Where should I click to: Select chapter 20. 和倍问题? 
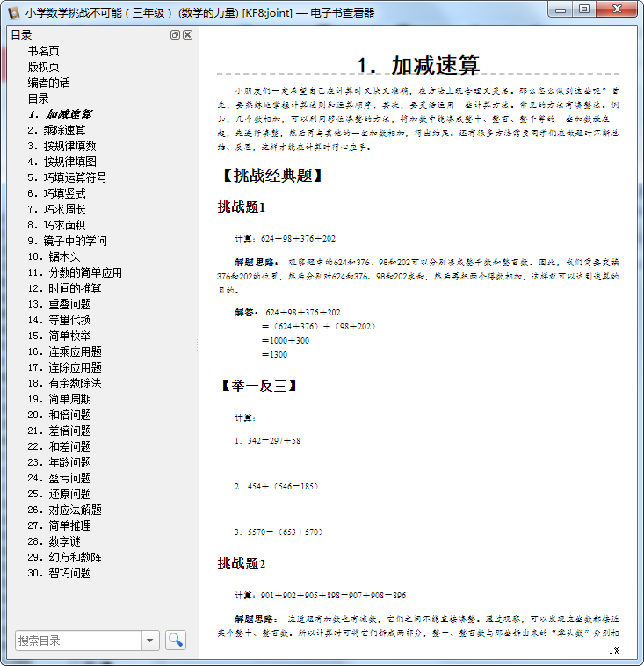click(x=60, y=415)
